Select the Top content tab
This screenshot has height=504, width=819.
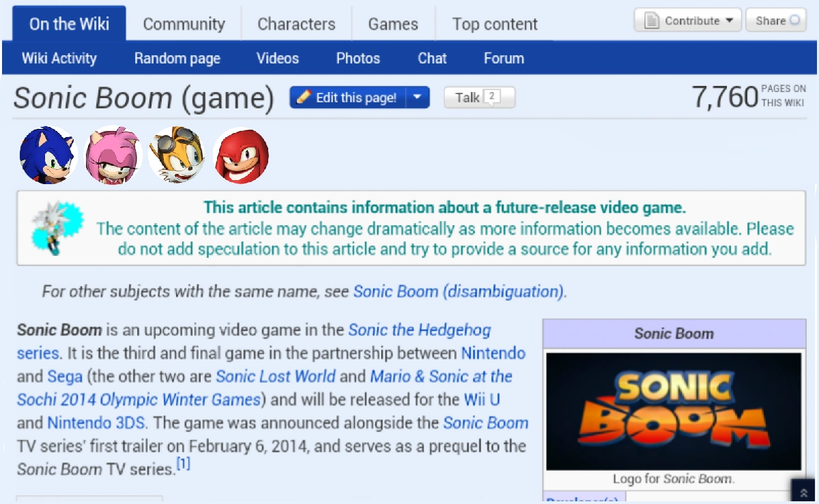[x=494, y=24]
